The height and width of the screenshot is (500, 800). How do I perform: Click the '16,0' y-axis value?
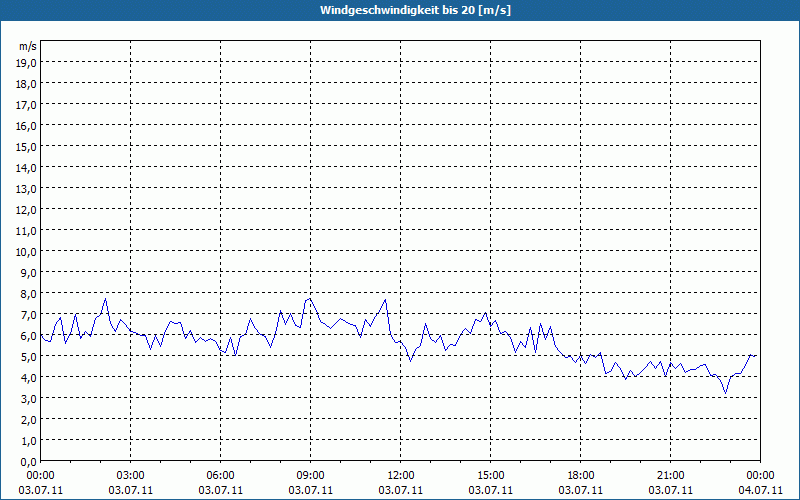[x=27, y=126]
